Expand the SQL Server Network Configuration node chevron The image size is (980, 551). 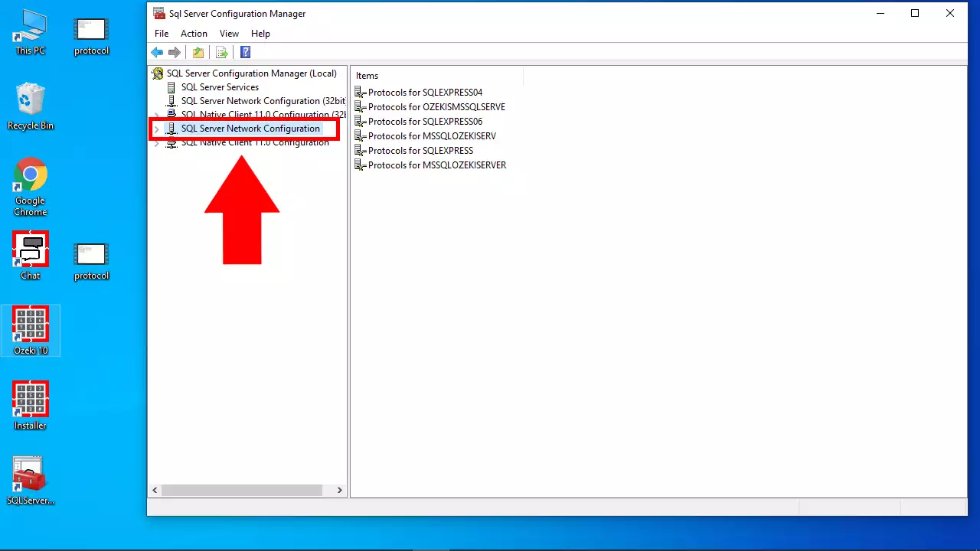pyautogui.click(x=157, y=129)
